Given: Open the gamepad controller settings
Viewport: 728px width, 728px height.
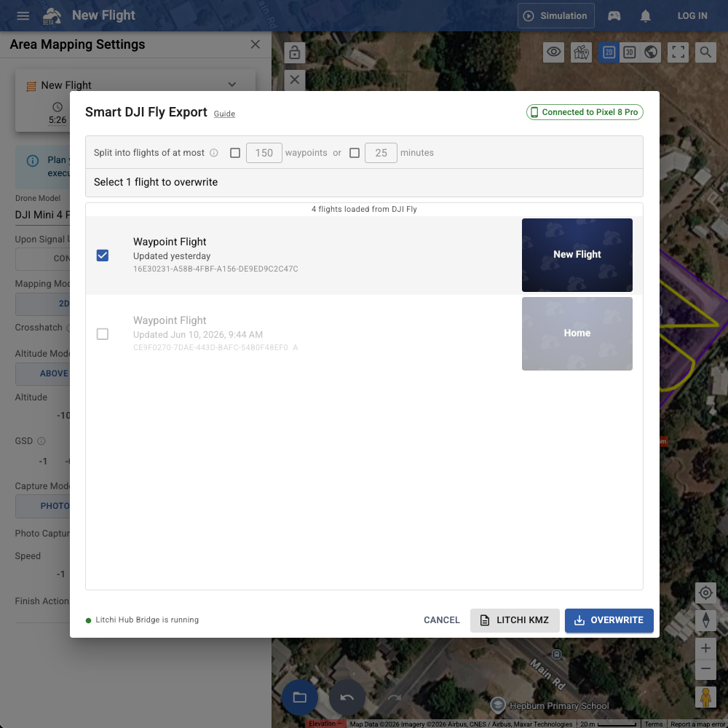Looking at the screenshot, I should click(614, 16).
